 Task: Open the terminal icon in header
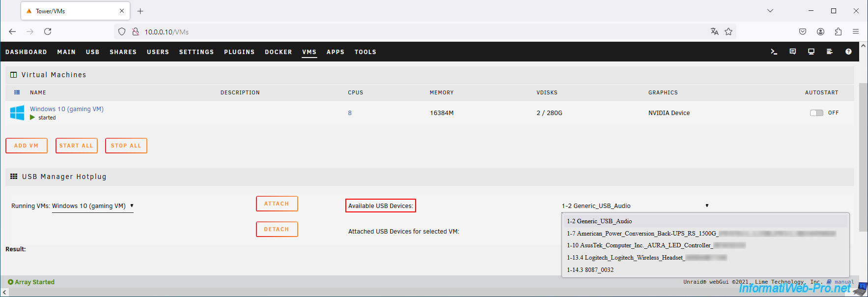(x=774, y=52)
